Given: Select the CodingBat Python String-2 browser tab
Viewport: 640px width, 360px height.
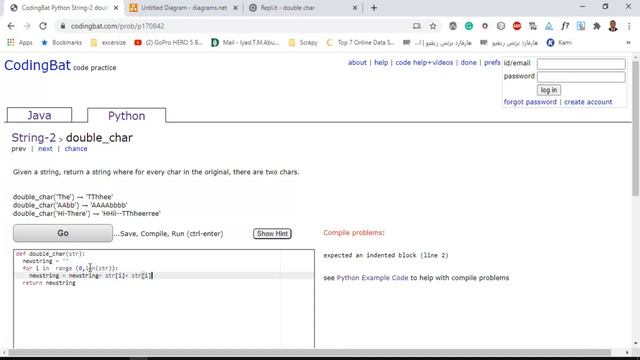Looking at the screenshot, I should pos(64,8).
